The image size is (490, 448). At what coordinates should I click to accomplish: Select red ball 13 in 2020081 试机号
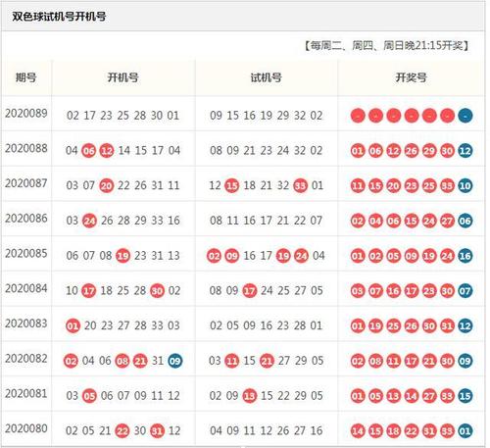[250, 396]
